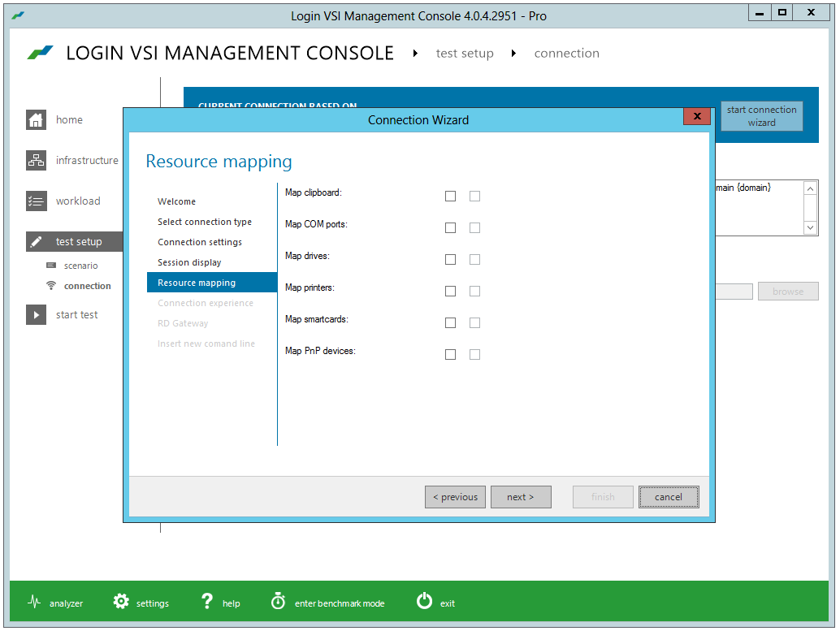Close the Connection Wizard dialog
840x631 pixels.
[x=697, y=116]
